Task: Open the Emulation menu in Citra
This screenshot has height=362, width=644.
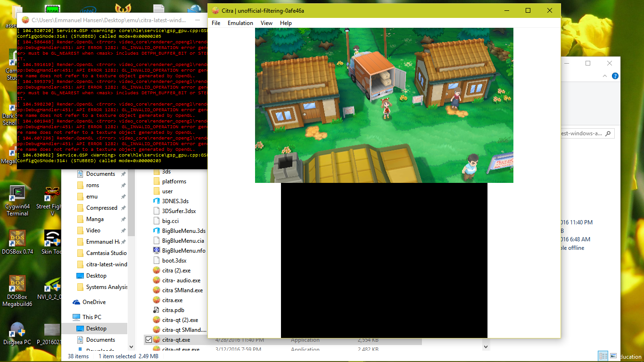Action: pyautogui.click(x=240, y=23)
